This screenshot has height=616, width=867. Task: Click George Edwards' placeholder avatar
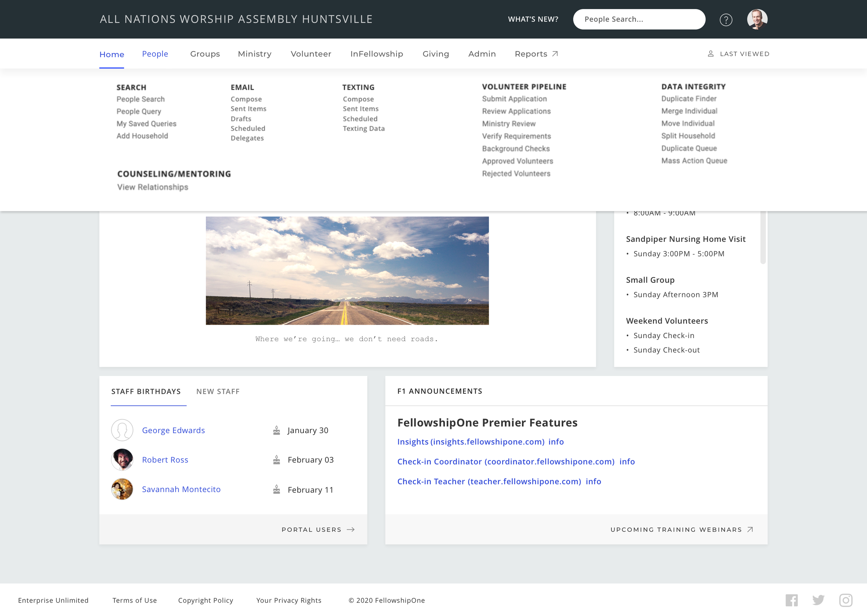[122, 430]
